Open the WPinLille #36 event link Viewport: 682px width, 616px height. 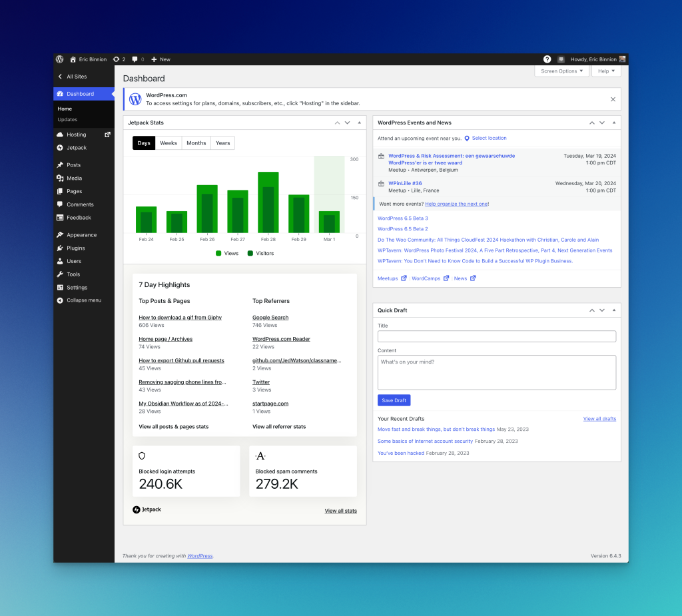[x=405, y=184]
